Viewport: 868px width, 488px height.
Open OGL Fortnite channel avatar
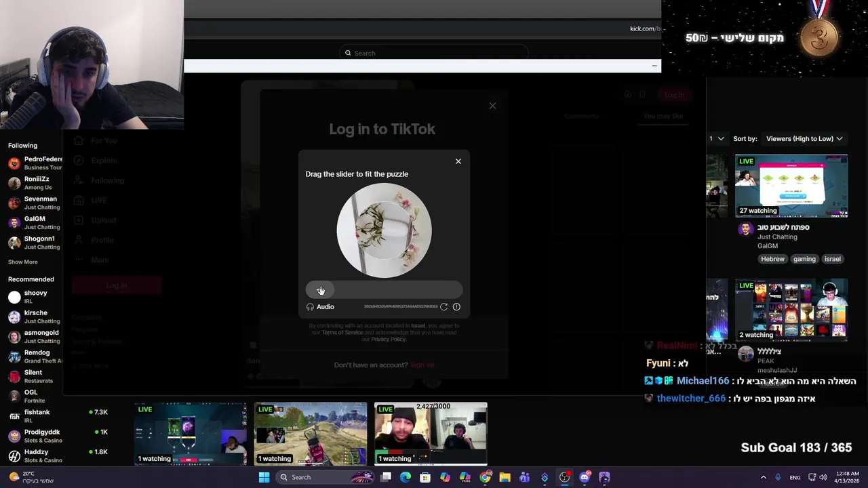(x=14, y=396)
